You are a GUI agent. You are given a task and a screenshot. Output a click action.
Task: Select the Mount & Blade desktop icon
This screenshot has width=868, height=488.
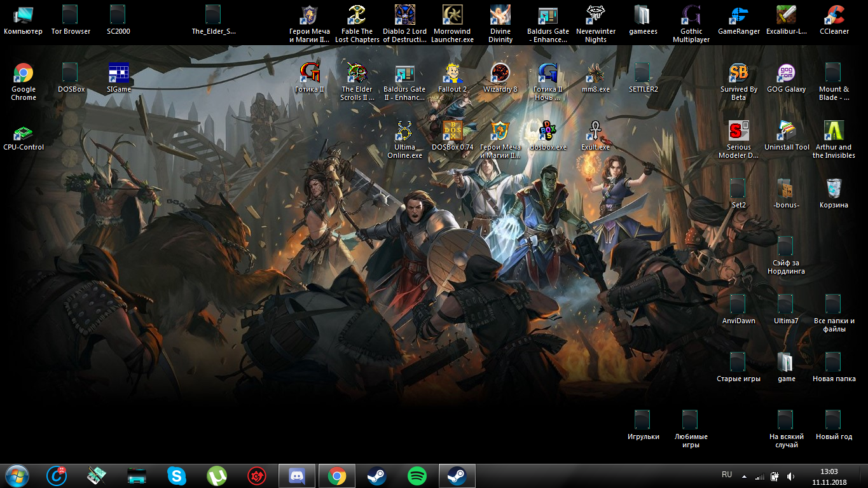[834, 82]
